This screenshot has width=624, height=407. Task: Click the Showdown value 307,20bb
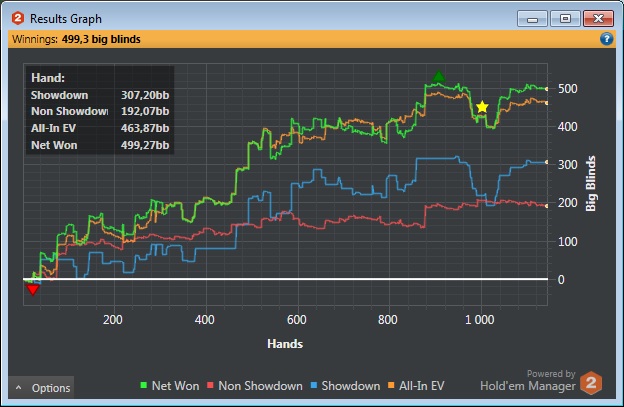pos(145,95)
